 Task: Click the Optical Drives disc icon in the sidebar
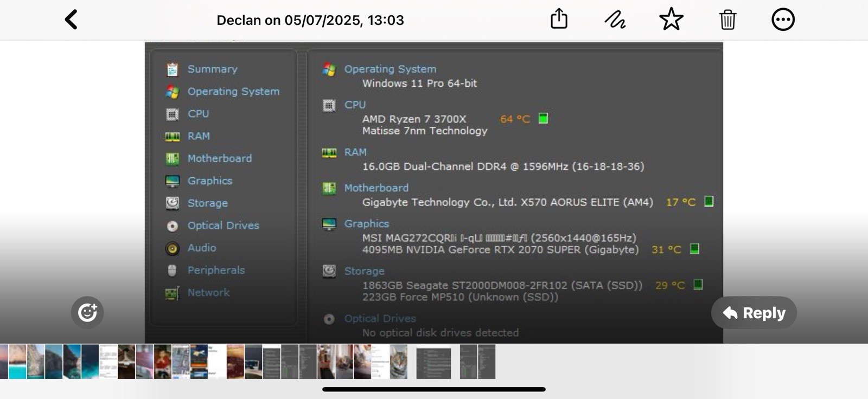172,226
